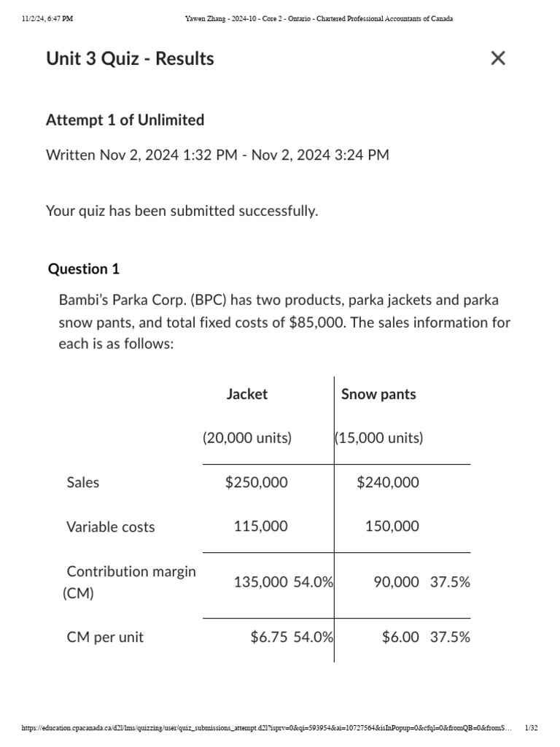Viewport: 560px width, 747px height.
Task: Click the 1/32 page number indicator
Action: pos(531,728)
